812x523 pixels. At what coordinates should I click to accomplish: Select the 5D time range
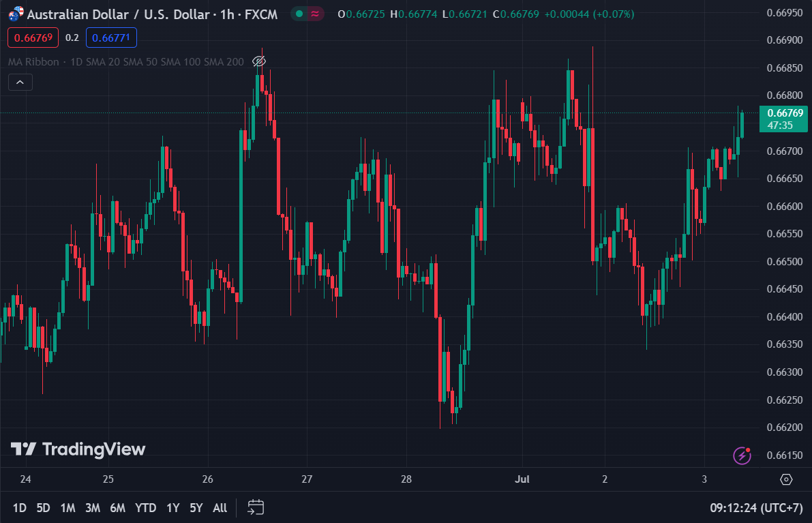pos(44,508)
